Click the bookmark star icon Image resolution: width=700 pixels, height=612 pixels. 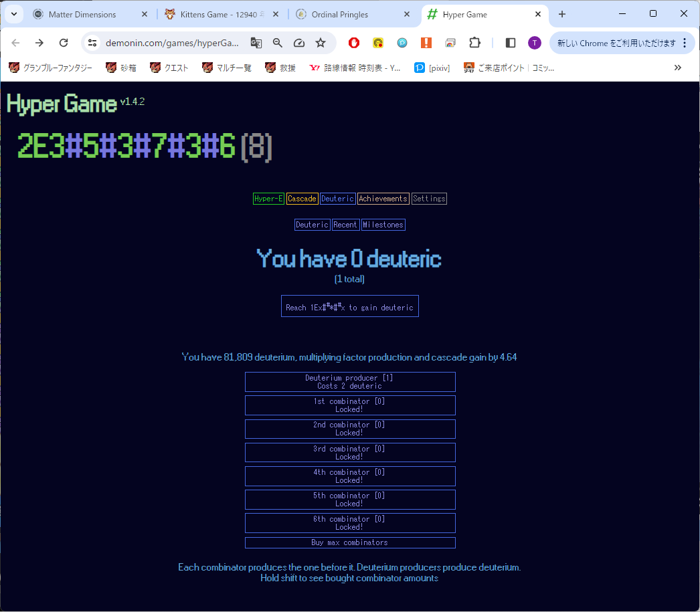pyautogui.click(x=321, y=42)
